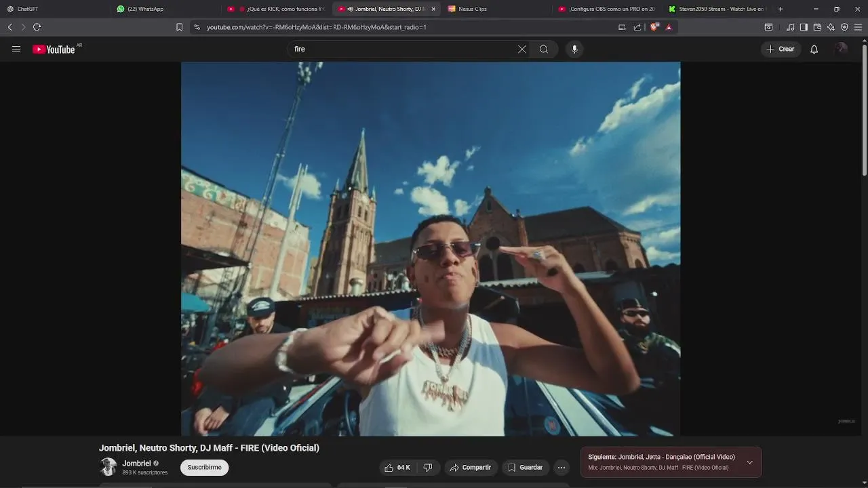Reload the page

coord(37,27)
